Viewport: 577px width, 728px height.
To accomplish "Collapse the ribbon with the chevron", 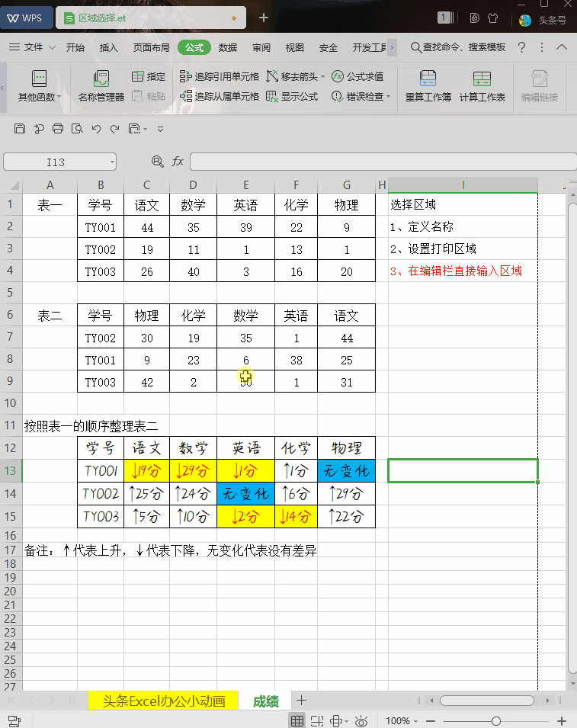I will coord(562,47).
